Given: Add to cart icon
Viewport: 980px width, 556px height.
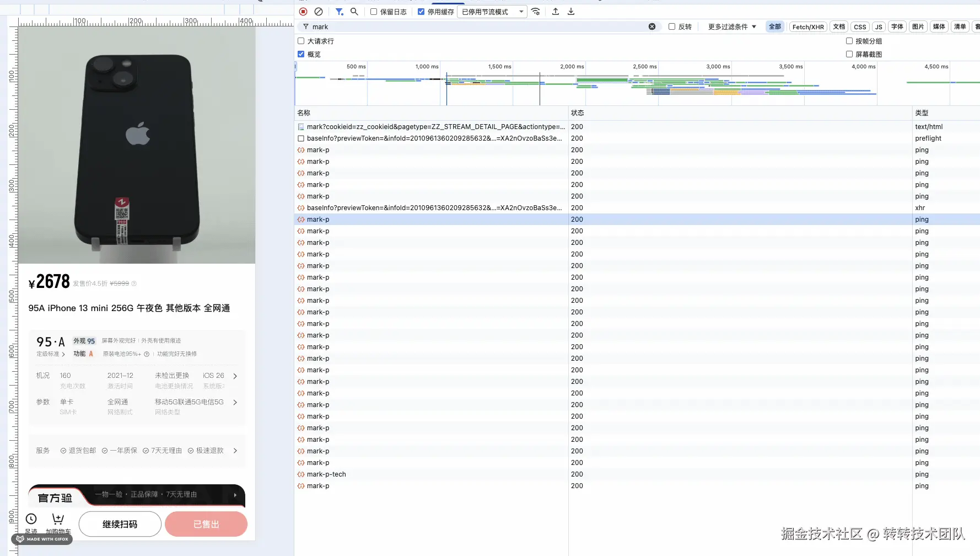Looking at the screenshot, I should click(x=58, y=519).
